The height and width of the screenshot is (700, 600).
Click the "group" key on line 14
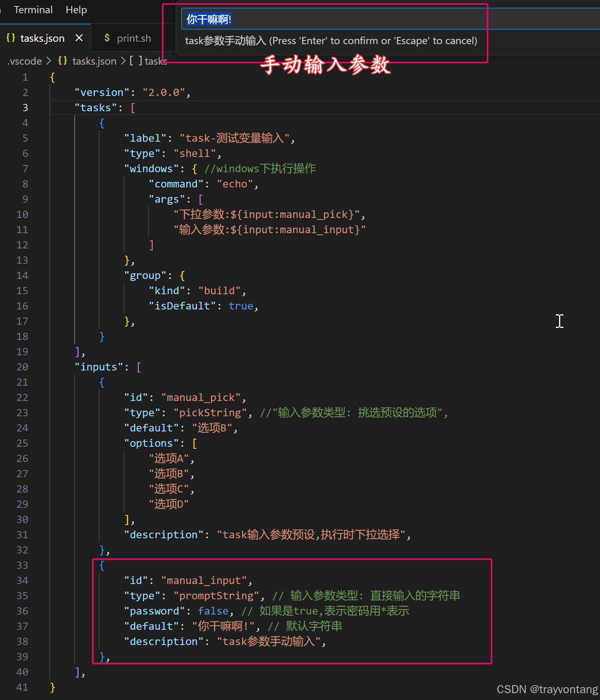coord(145,275)
